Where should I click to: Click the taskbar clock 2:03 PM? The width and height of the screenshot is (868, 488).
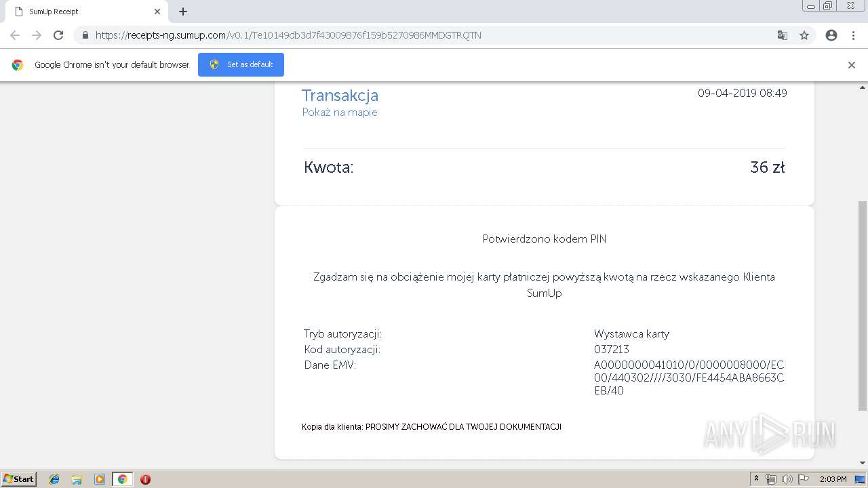click(833, 479)
